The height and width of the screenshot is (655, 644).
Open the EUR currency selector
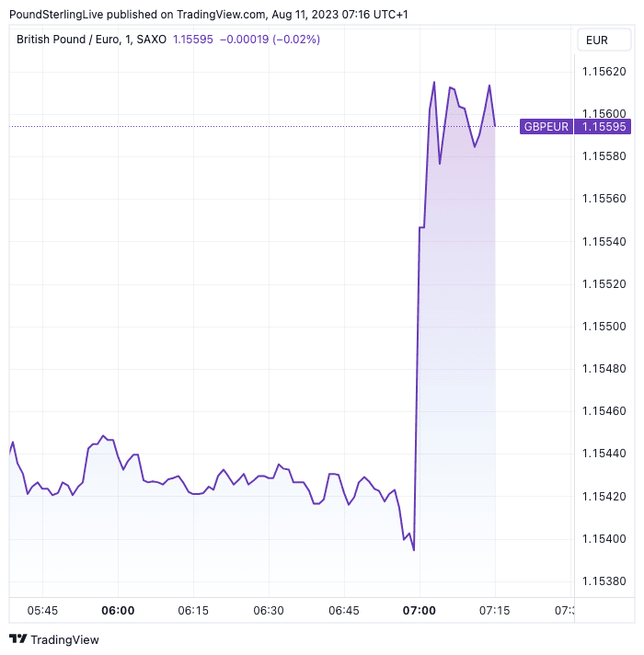point(596,40)
